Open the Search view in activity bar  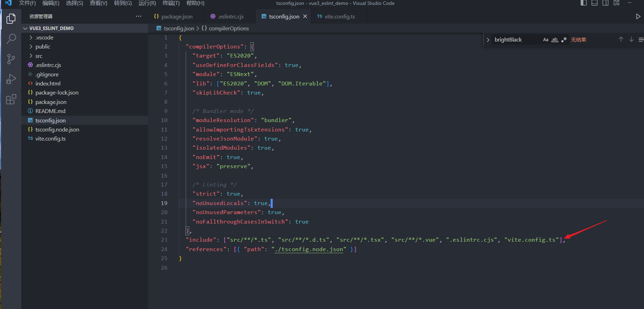(11, 39)
